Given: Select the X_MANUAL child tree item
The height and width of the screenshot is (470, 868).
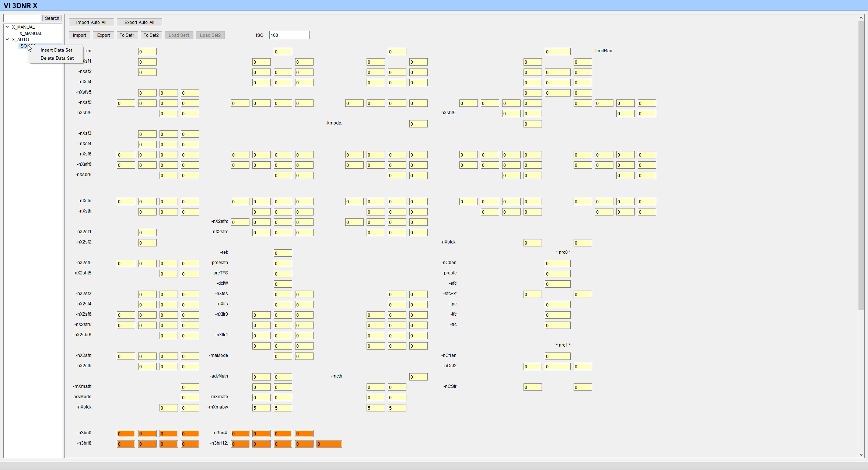Looking at the screenshot, I should (x=31, y=33).
